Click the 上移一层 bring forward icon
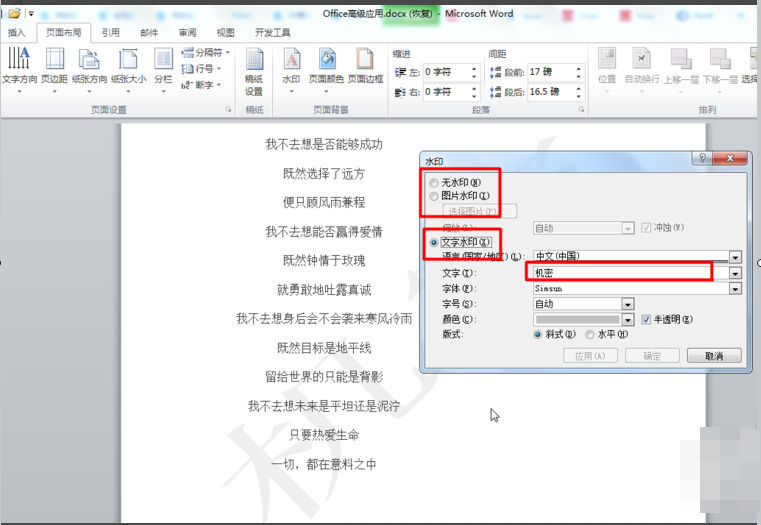Viewport: 761px width, 525px height. [x=680, y=68]
